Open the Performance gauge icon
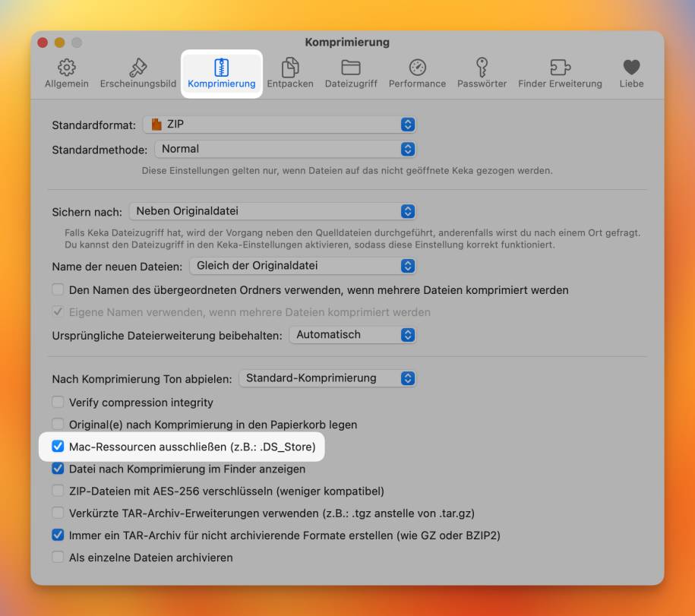Viewport: 695px width, 616px height. [417, 68]
